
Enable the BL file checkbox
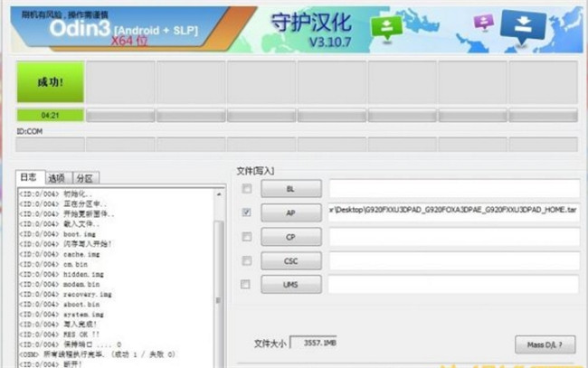247,189
